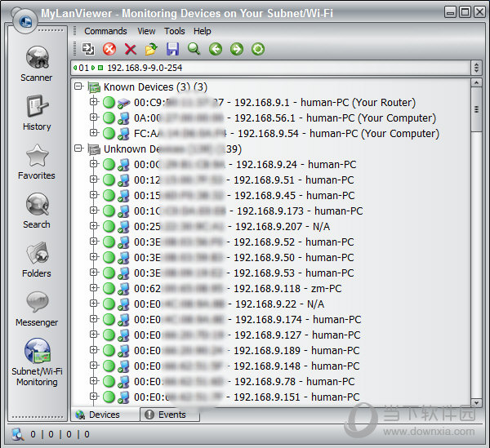Click Known Devices group folder icon
490x448 pixels.
point(94,87)
